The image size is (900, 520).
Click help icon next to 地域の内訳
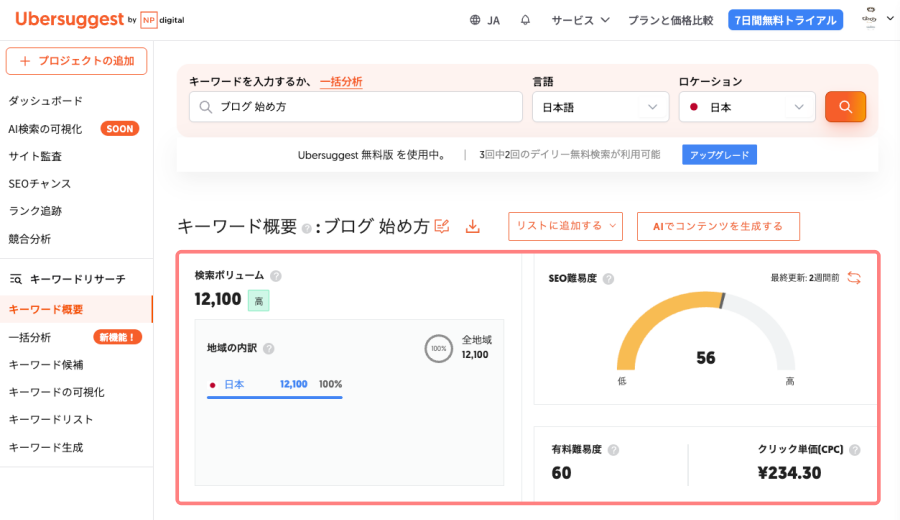269,348
